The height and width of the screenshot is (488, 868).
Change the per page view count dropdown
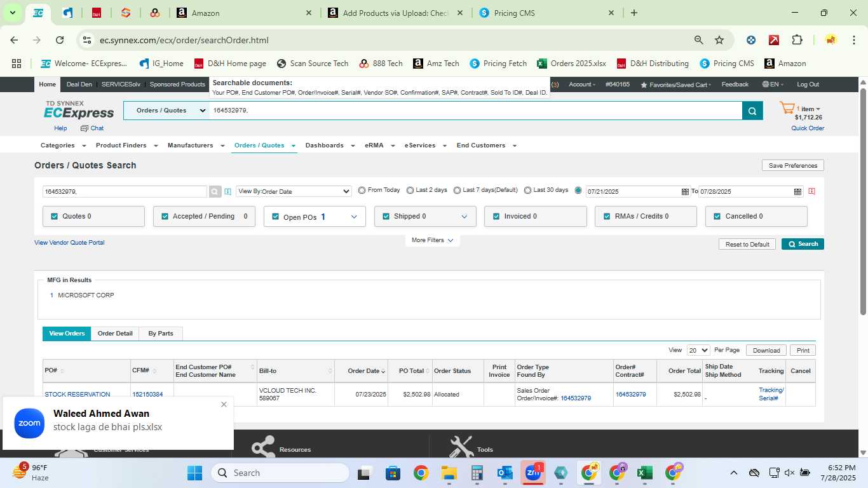tap(698, 350)
